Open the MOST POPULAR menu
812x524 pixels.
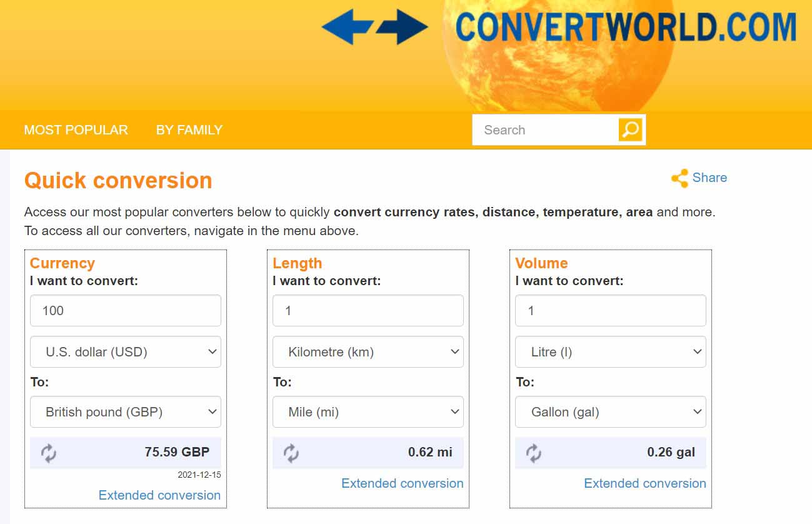(76, 130)
